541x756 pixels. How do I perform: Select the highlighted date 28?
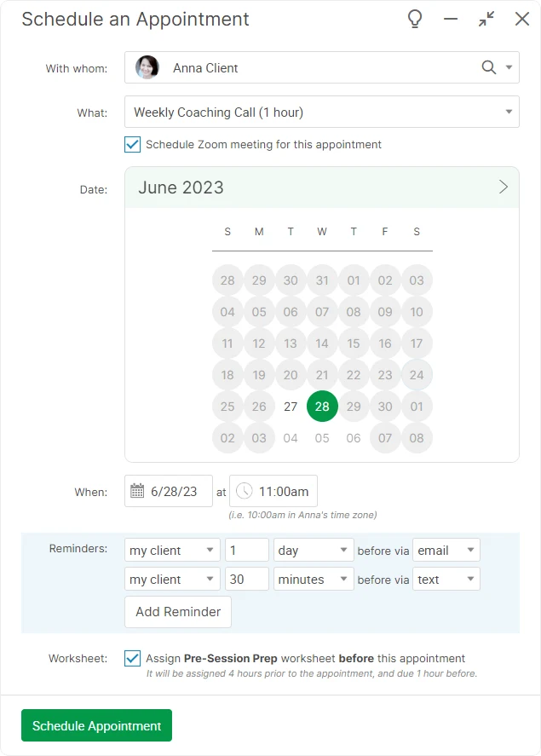tap(322, 407)
